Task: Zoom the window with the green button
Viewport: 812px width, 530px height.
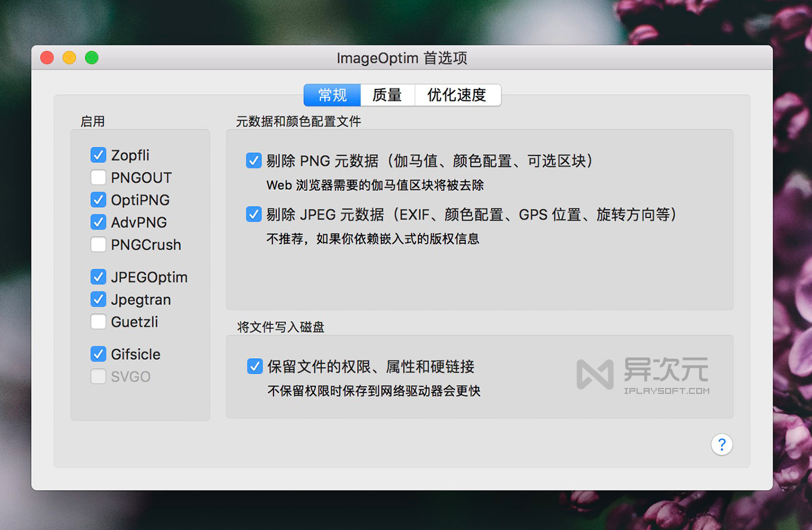Action: point(91,58)
